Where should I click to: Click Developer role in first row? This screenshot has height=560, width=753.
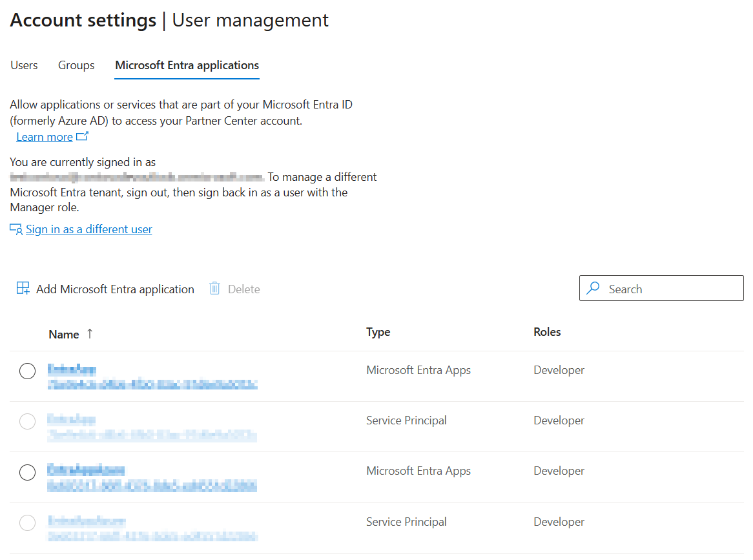point(559,370)
